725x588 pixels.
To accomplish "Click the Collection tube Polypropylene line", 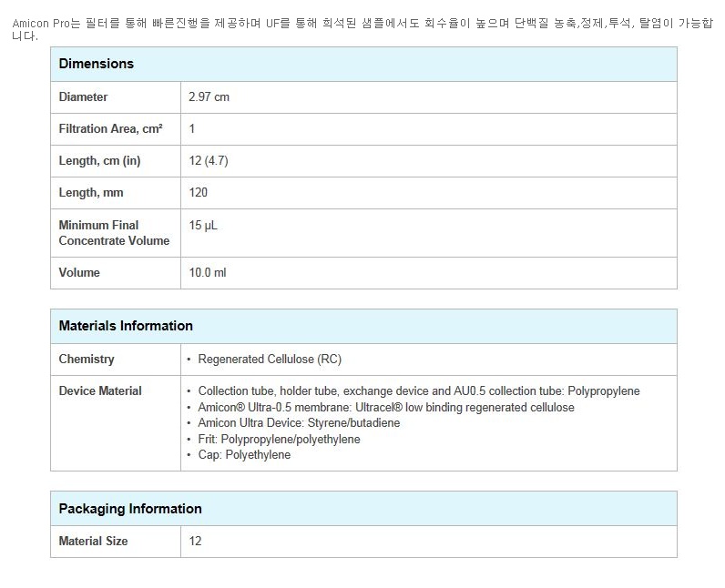I will click(x=419, y=391).
